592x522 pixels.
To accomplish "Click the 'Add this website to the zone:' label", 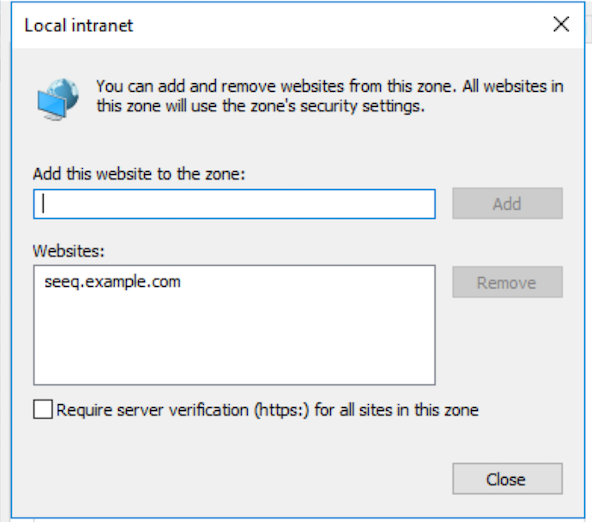I will click(139, 174).
